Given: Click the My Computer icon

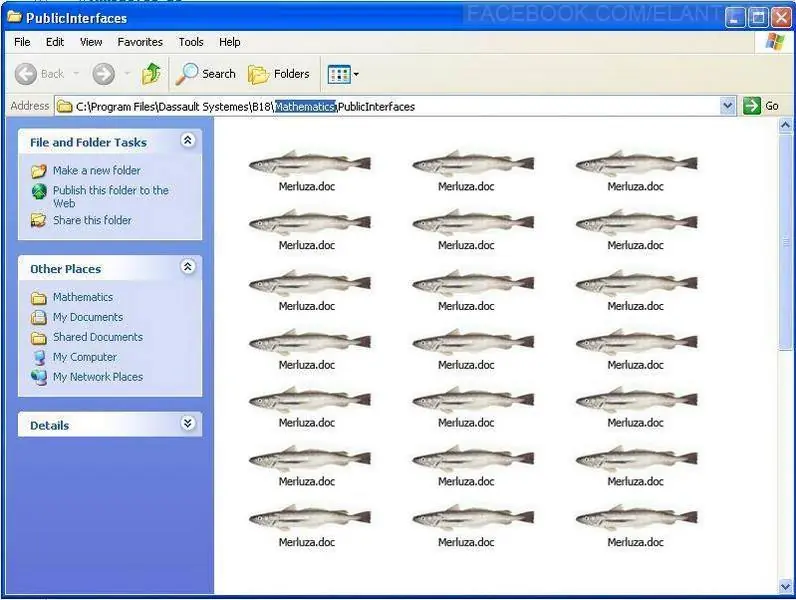Looking at the screenshot, I should [x=39, y=358].
